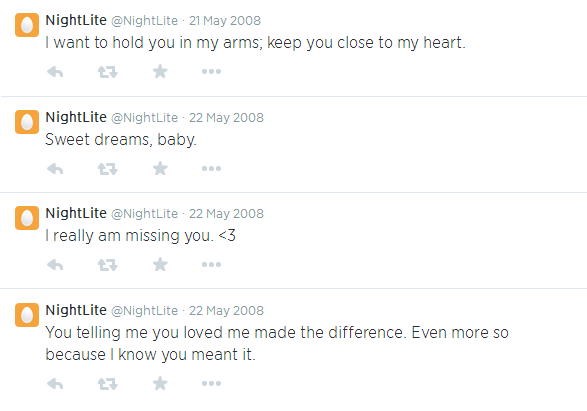
Task: Favorite the 'hold you in my arms' tweet
Action: coord(160,71)
